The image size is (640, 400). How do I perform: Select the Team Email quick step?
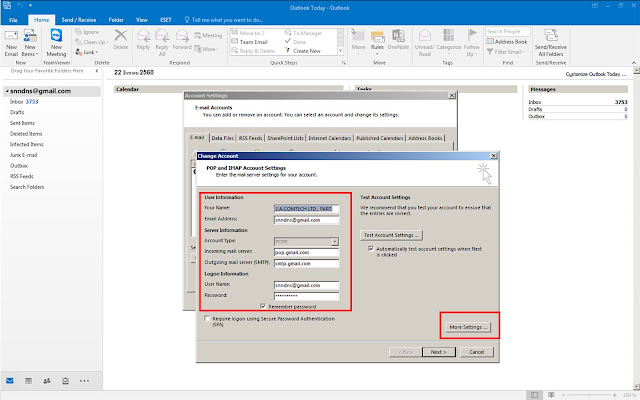pyautogui.click(x=249, y=42)
